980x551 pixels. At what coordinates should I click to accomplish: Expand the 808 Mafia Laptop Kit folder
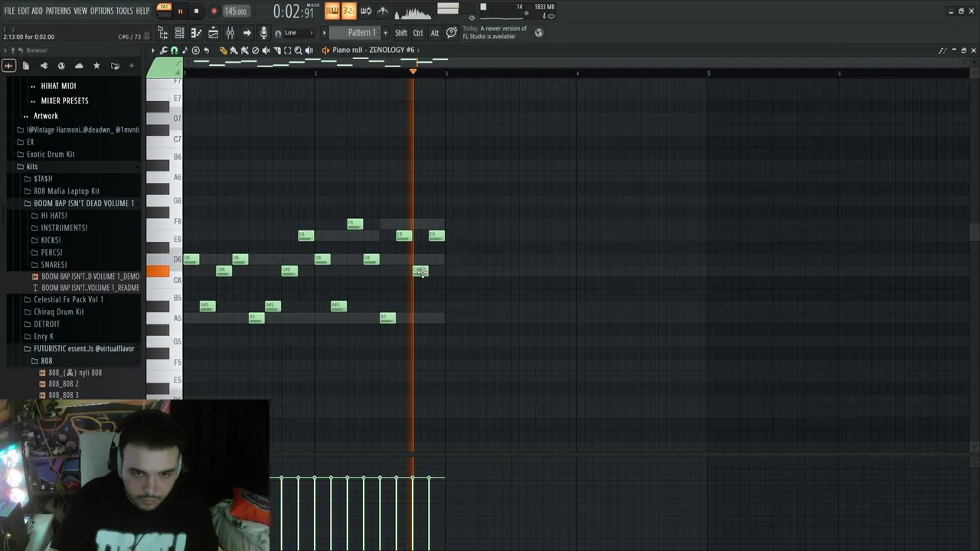pos(67,191)
